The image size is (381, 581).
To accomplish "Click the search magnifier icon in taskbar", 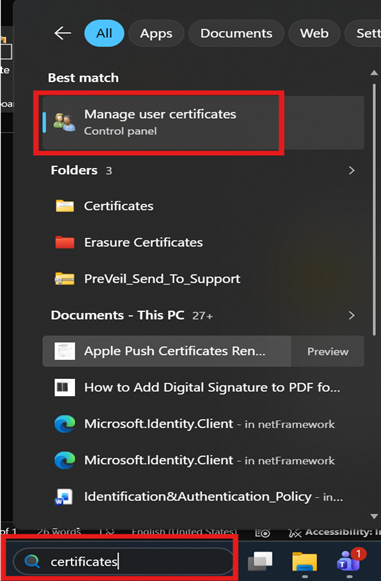I will pos(32,562).
